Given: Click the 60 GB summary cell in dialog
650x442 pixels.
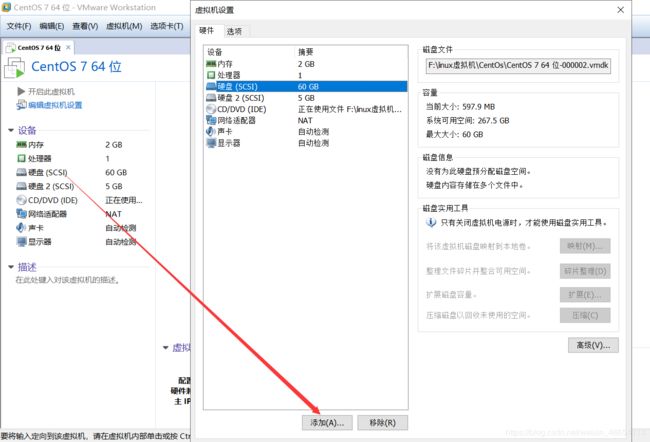Looking at the screenshot, I should pos(308,86).
